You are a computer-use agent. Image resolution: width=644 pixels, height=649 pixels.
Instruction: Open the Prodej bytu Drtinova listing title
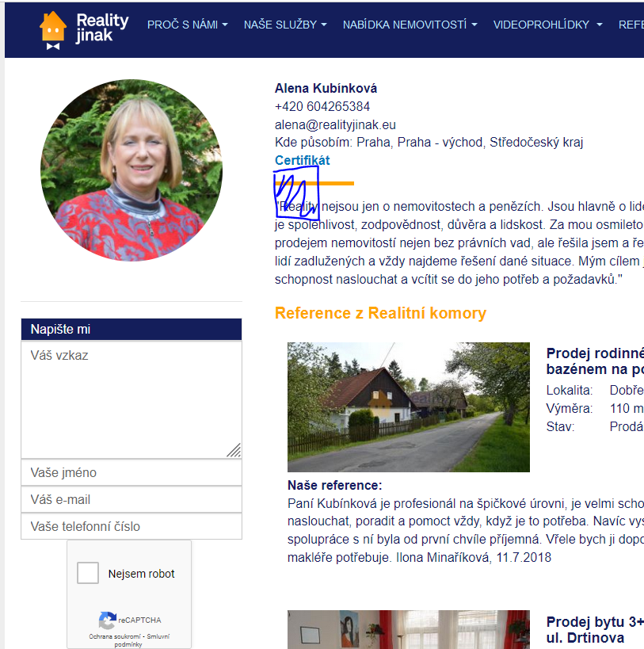point(595,629)
